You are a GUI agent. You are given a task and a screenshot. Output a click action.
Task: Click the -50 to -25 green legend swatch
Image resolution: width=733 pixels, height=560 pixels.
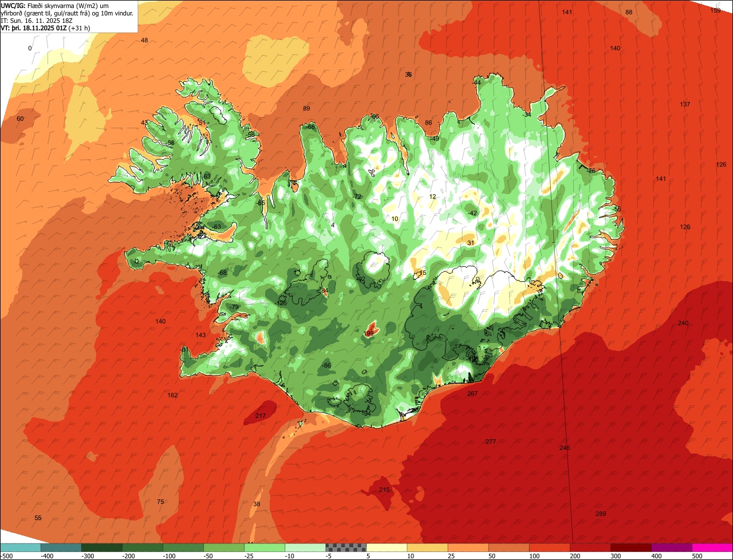(x=224, y=547)
